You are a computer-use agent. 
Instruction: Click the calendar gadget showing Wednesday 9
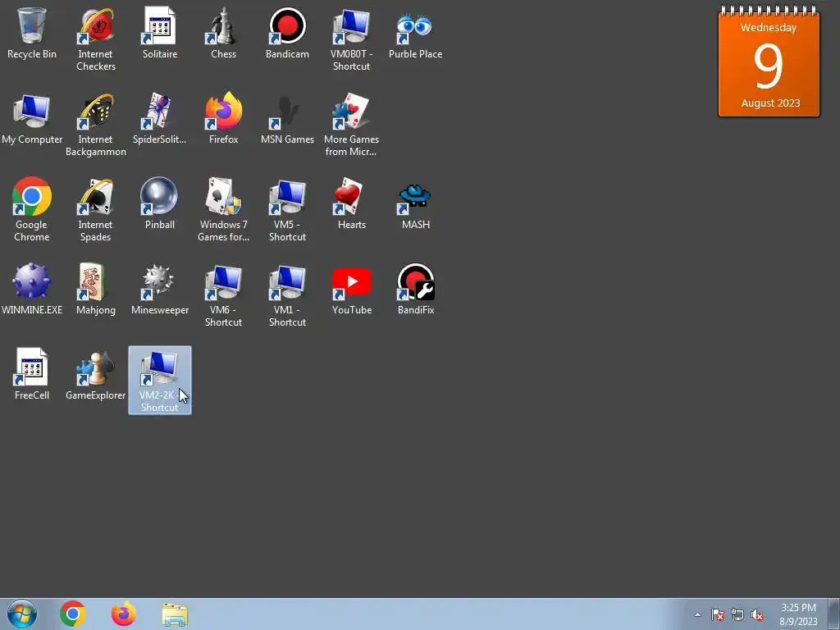click(x=769, y=62)
